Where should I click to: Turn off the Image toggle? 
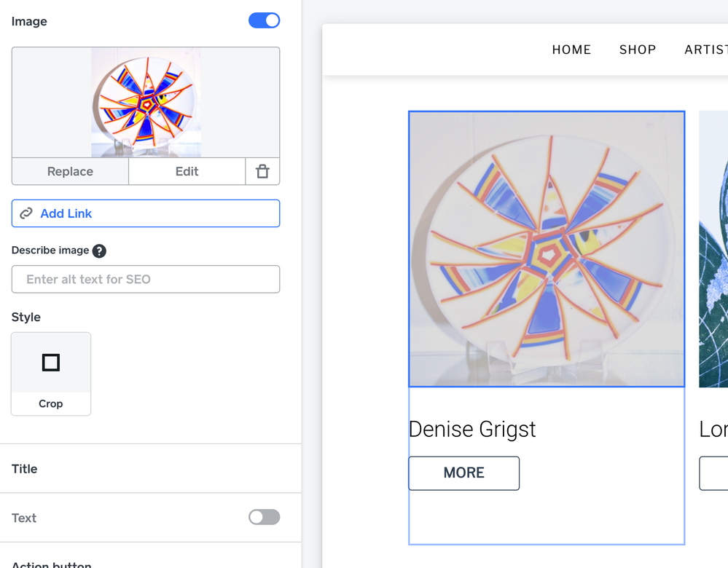tap(264, 21)
